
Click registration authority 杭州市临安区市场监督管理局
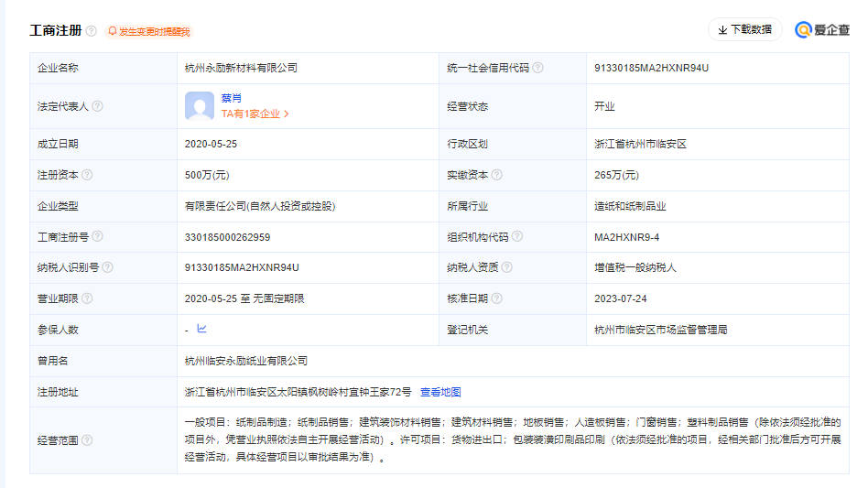click(660, 330)
